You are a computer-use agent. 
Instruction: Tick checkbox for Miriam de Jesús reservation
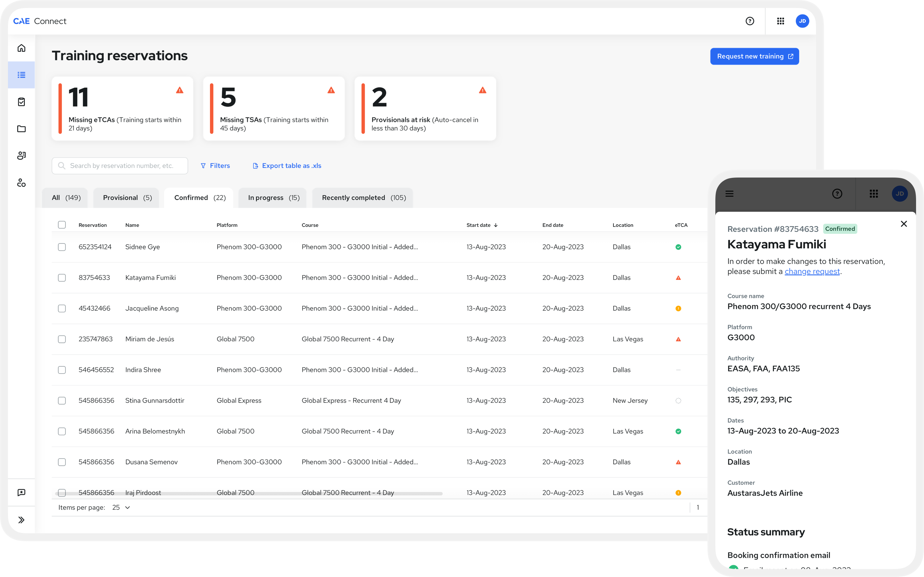point(62,339)
